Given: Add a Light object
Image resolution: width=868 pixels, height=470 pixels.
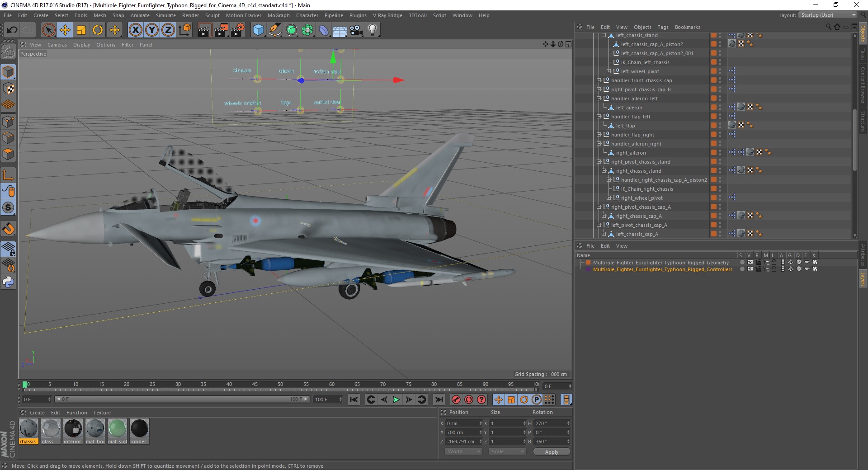Looking at the screenshot, I should 373,30.
